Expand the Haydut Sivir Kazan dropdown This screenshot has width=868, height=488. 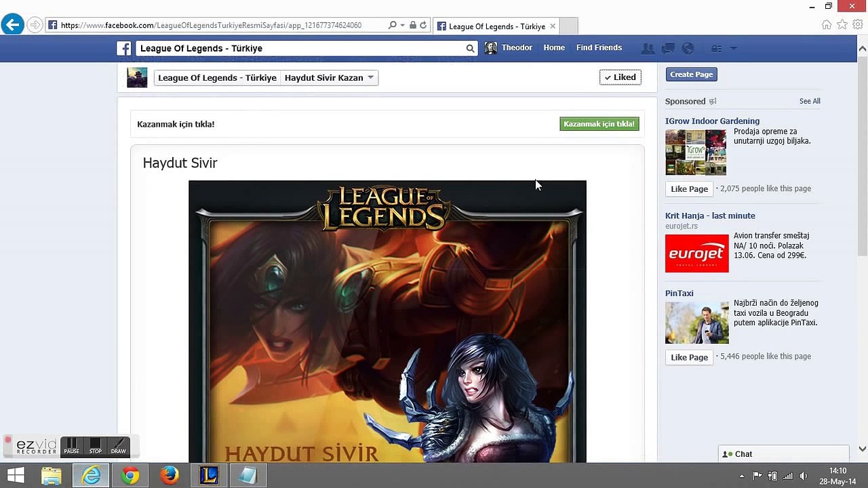coord(330,78)
